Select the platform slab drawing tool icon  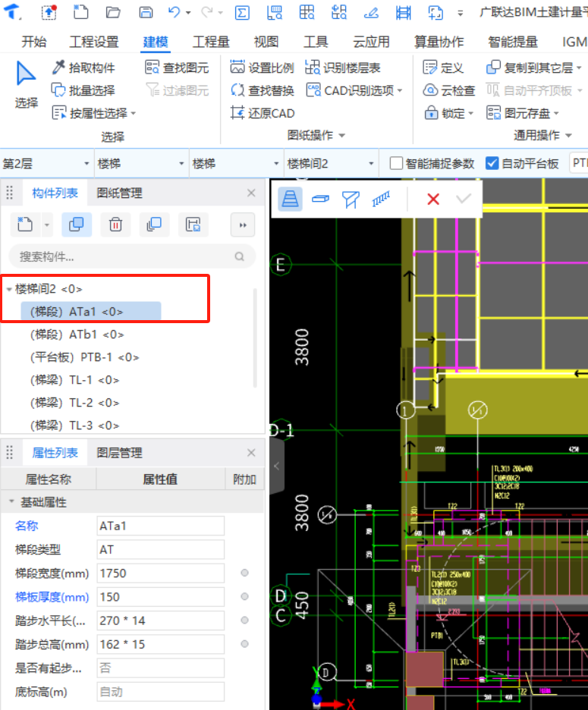coord(320,198)
